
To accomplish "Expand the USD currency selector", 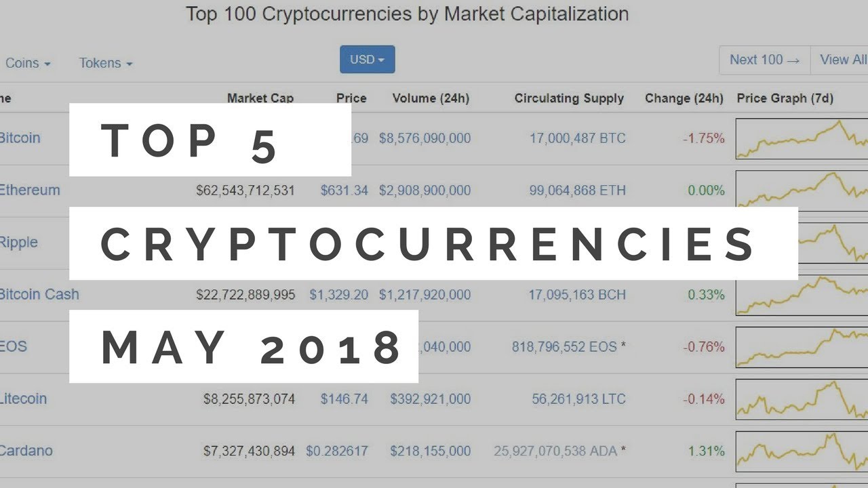I will pos(367,60).
